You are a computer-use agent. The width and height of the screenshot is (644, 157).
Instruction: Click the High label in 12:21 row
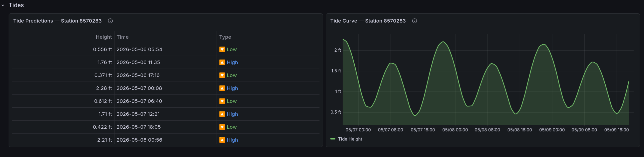(x=232, y=114)
